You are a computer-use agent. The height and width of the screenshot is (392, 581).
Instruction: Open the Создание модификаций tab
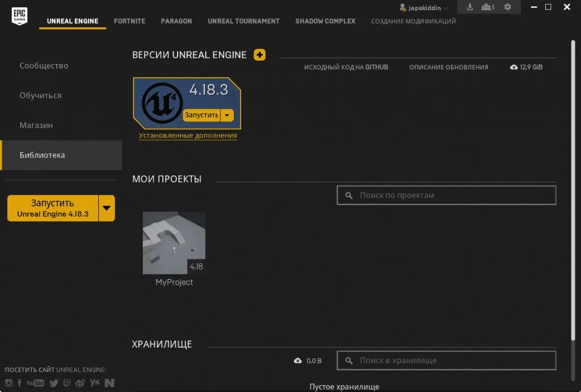[414, 21]
